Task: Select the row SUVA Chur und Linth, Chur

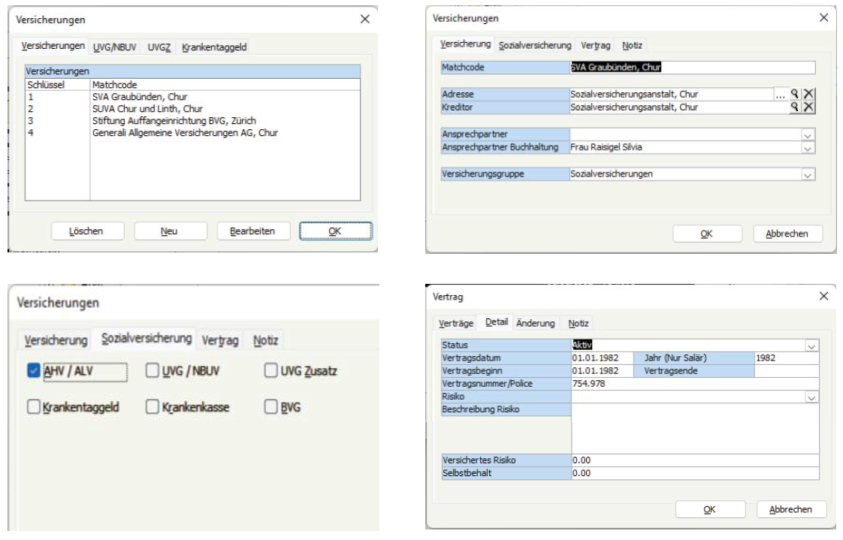Action: pyautogui.click(x=192, y=109)
